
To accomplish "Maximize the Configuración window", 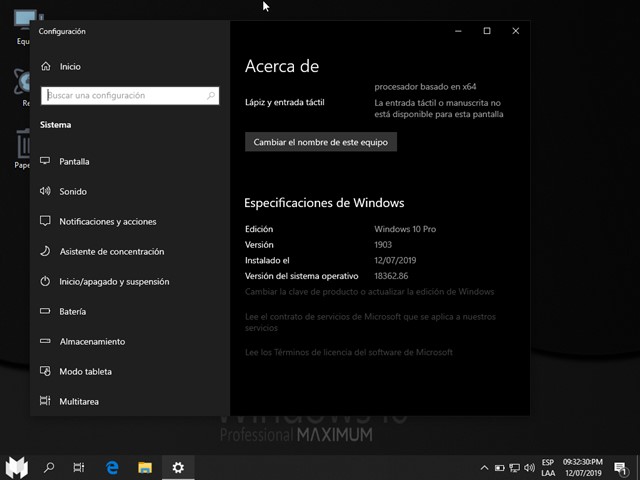I will pos(487,31).
